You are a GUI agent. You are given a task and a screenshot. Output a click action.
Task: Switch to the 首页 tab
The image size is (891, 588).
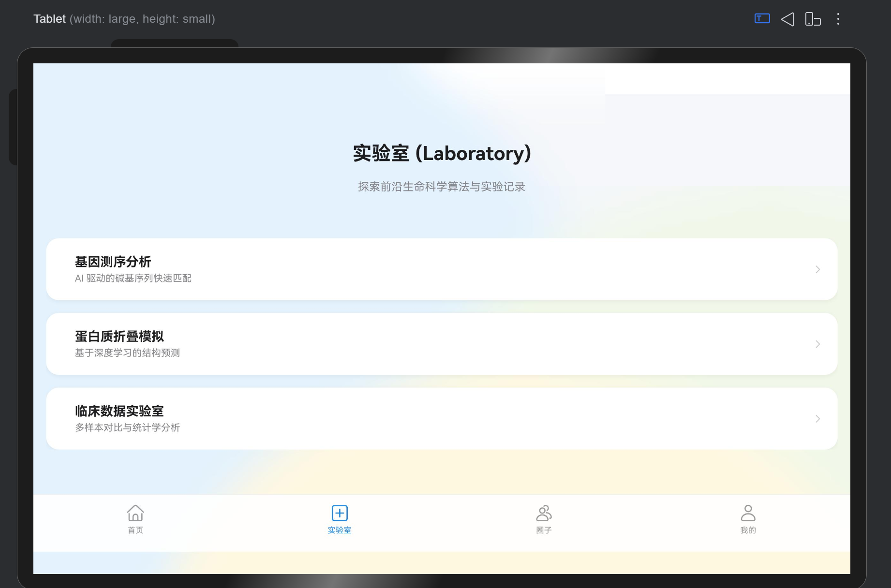coord(135,520)
